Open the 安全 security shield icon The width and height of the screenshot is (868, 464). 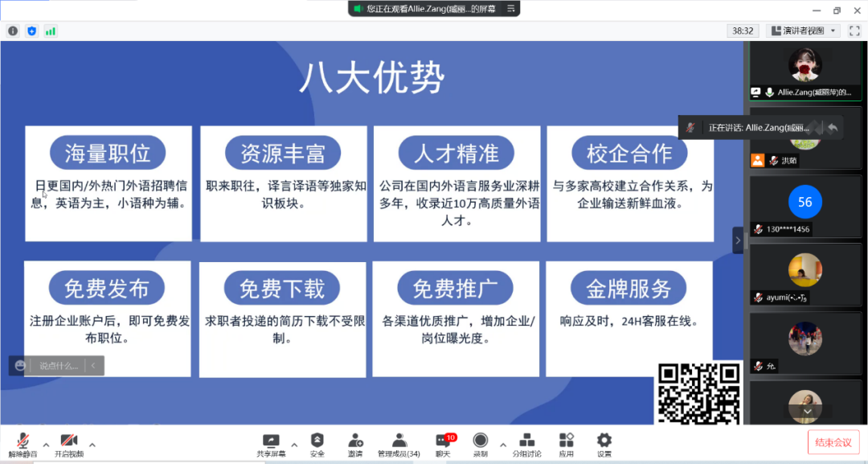317,441
